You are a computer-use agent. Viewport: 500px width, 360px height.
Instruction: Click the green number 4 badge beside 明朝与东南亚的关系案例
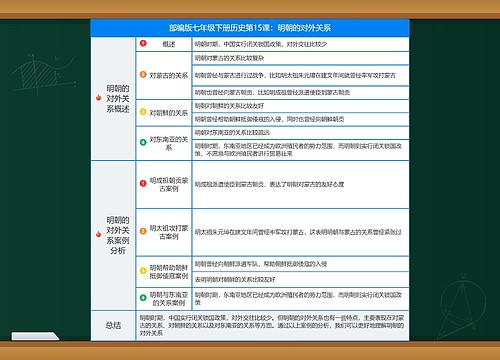coord(143,298)
